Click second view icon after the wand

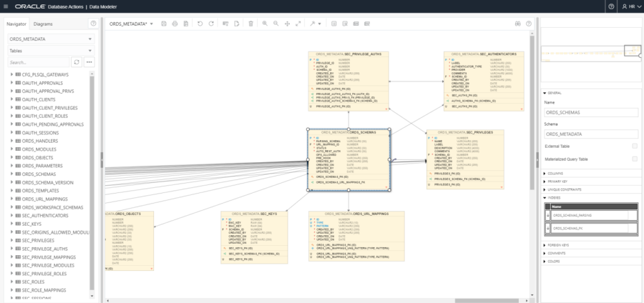(345, 24)
